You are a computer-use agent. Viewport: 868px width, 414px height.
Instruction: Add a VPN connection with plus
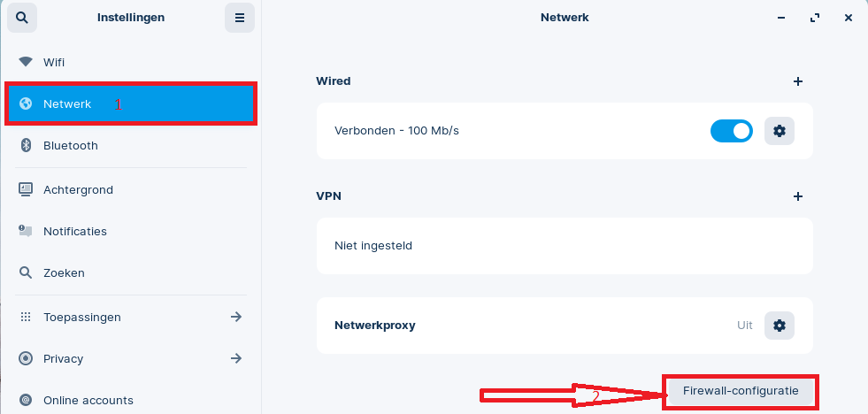pyautogui.click(x=798, y=195)
